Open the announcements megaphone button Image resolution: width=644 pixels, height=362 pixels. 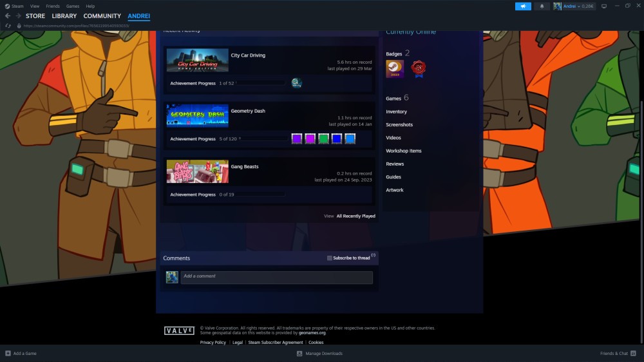click(x=523, y=6)
